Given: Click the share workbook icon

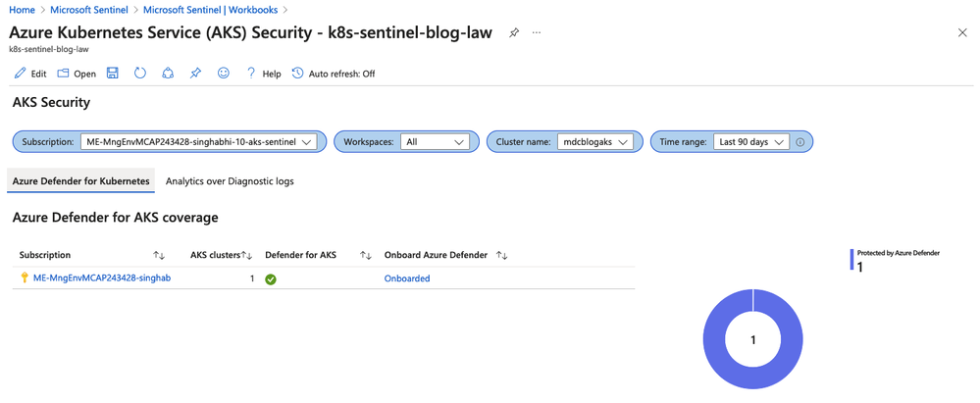Looking at the screenshot, I should 168,74.
